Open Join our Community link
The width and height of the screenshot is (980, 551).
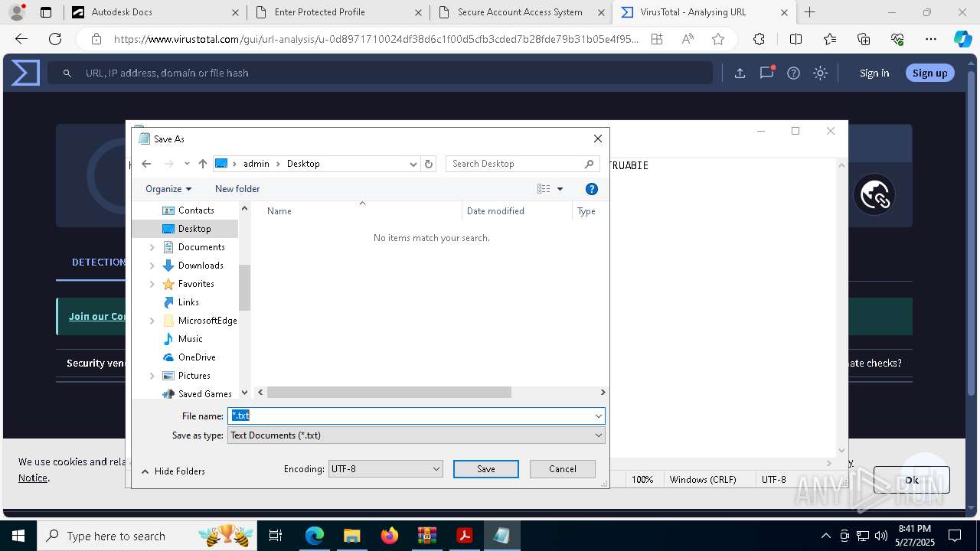coord(97,316)
